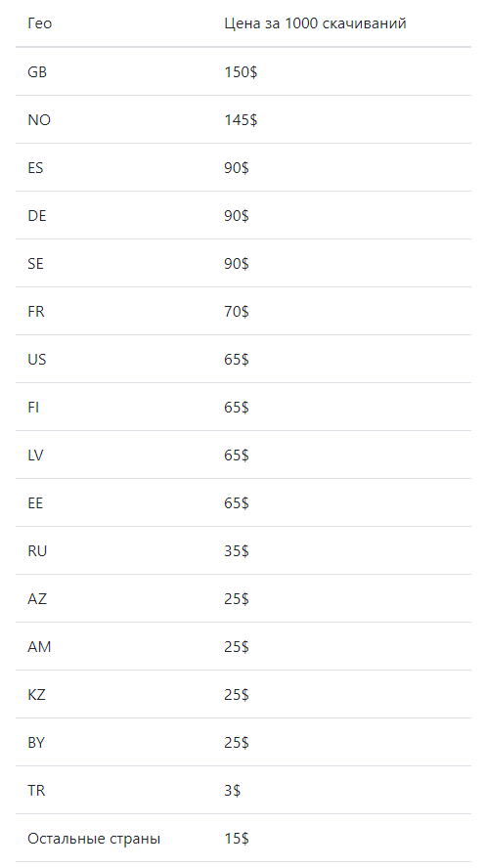Click the AM row label
This screenshot has height=868, width=487.
pos(39,646)
